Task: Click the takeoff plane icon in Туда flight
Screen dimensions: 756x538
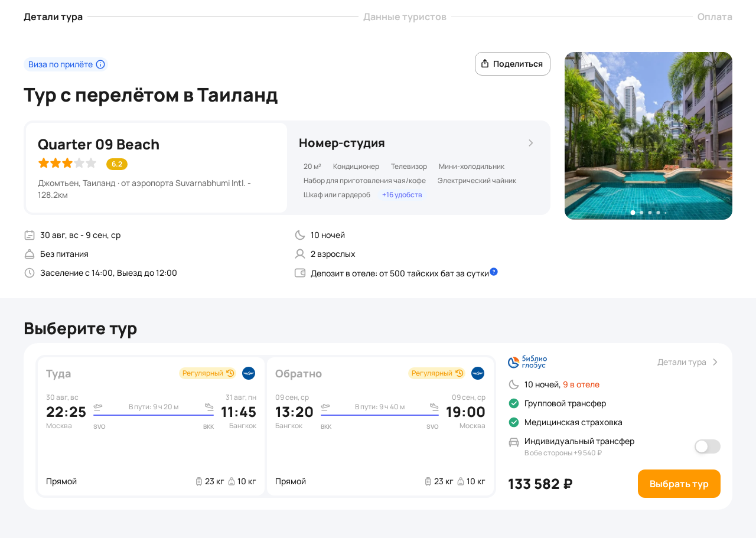Action: 98,407
